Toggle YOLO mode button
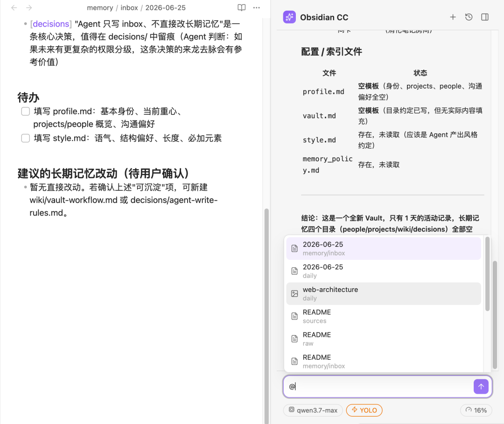Screen dimensions: 504x424 pos(364,410)
